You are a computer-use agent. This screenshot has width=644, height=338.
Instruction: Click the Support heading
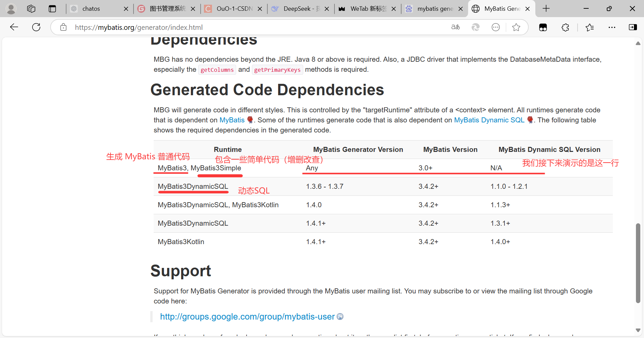click(181, 271)
